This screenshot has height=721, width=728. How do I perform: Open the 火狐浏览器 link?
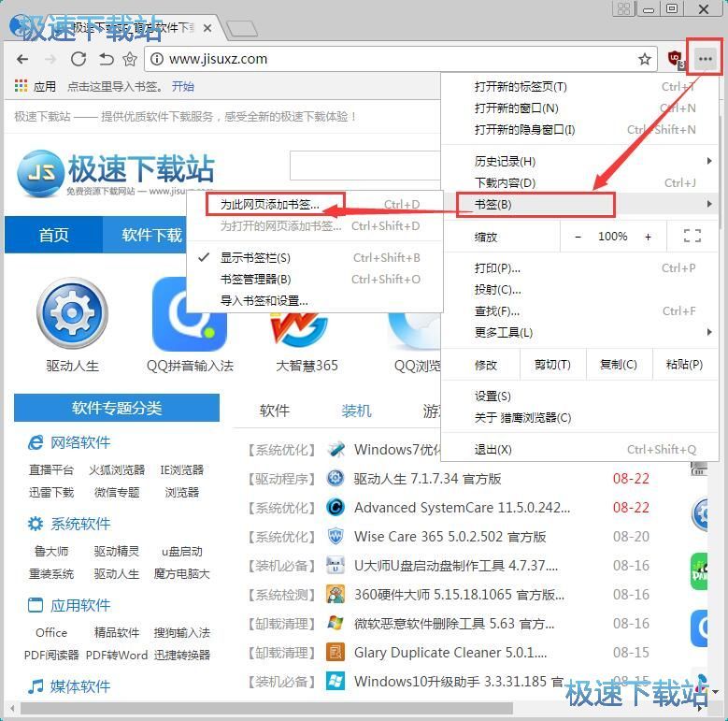click(x=117, y=469)
